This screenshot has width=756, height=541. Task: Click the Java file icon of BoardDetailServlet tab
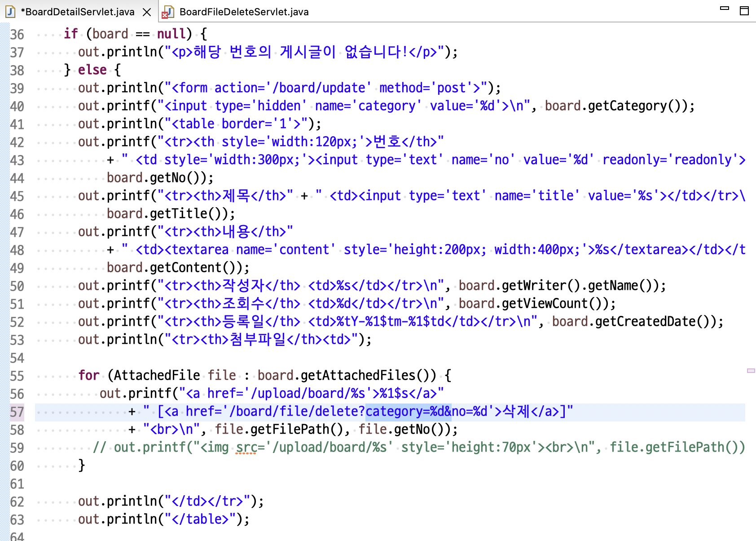click(x=10, y=12)
